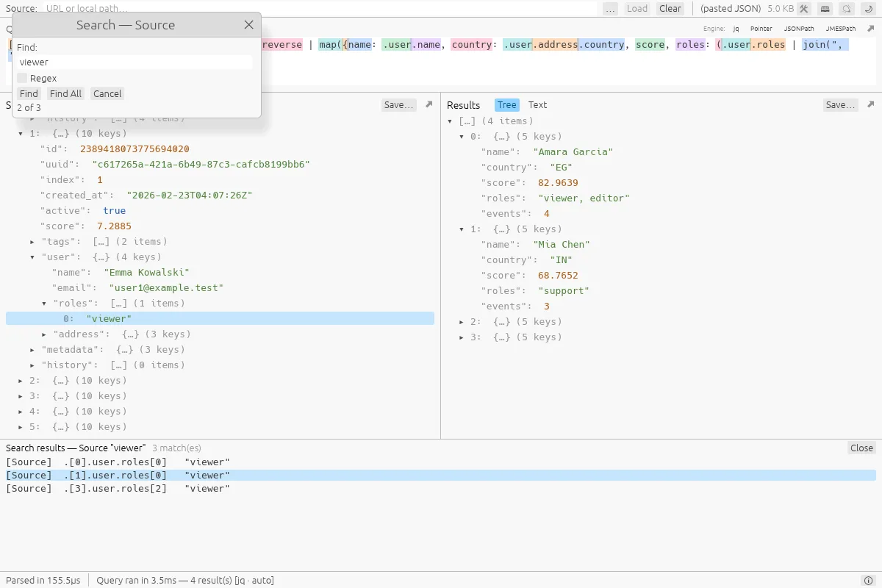Viewport: 882px width, 588px height.
Task: Select search result .[3].user.roles[2]
Action: pos(441,489)
